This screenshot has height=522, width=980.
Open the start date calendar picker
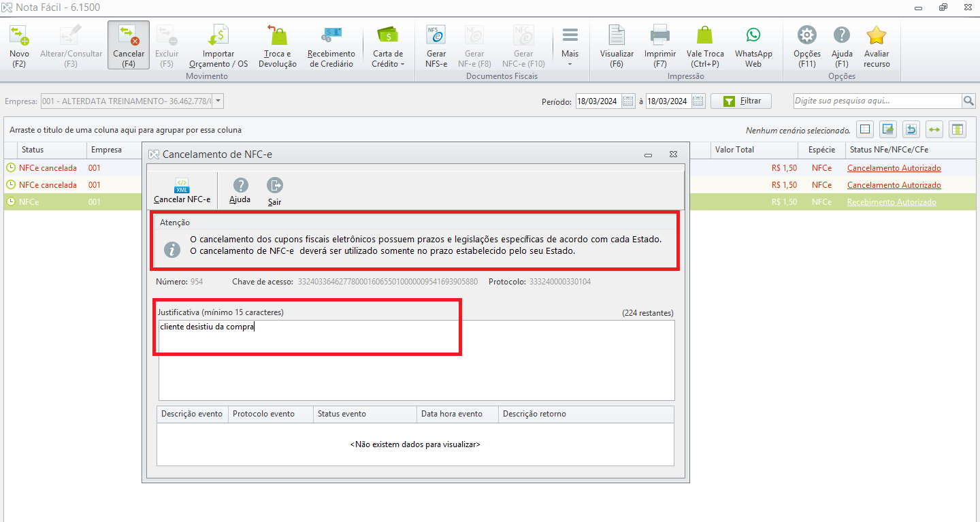tap(628, 101)
